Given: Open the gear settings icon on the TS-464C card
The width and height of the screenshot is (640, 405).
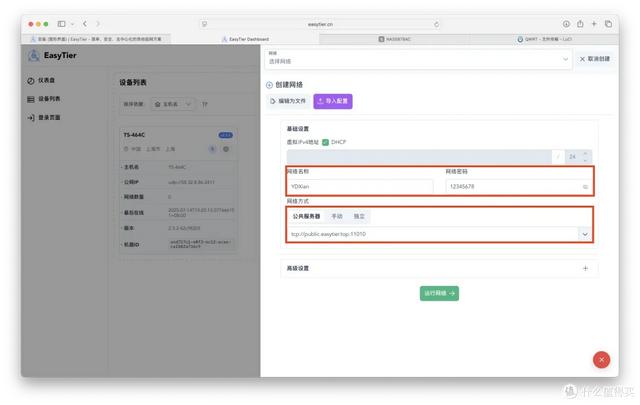Looking at the screenshot, I should point(226,149).
